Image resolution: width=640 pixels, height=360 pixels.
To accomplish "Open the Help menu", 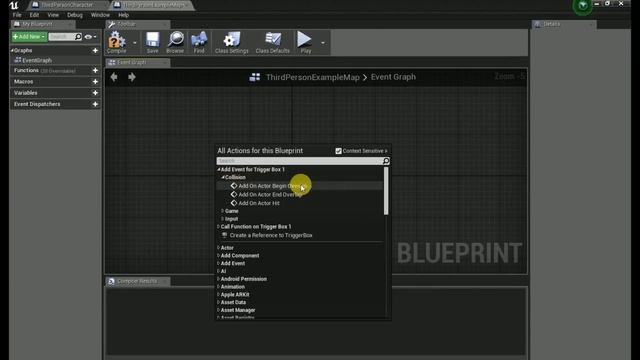I will tap(124, 15).
